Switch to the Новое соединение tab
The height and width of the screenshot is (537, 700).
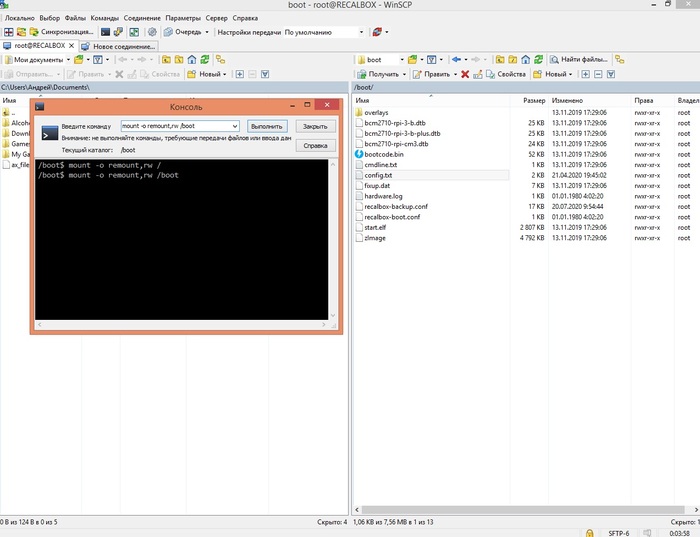119,46
